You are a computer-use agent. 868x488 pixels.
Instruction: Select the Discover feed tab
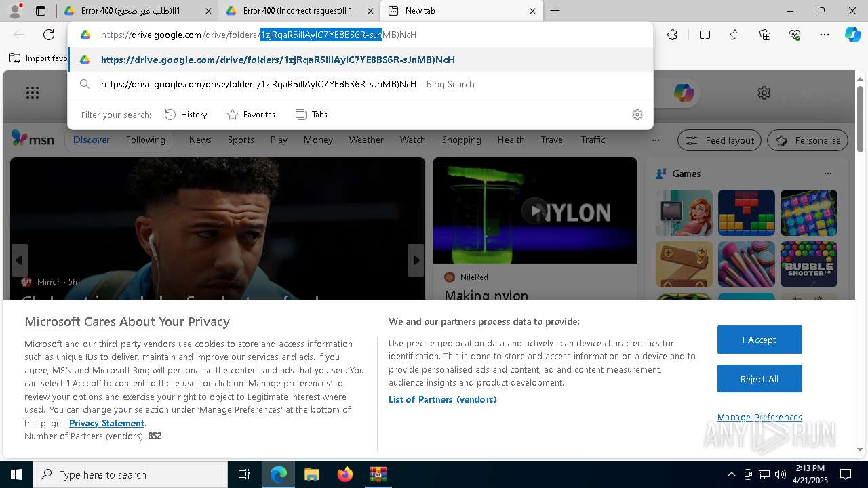click(x=92, y=140)
